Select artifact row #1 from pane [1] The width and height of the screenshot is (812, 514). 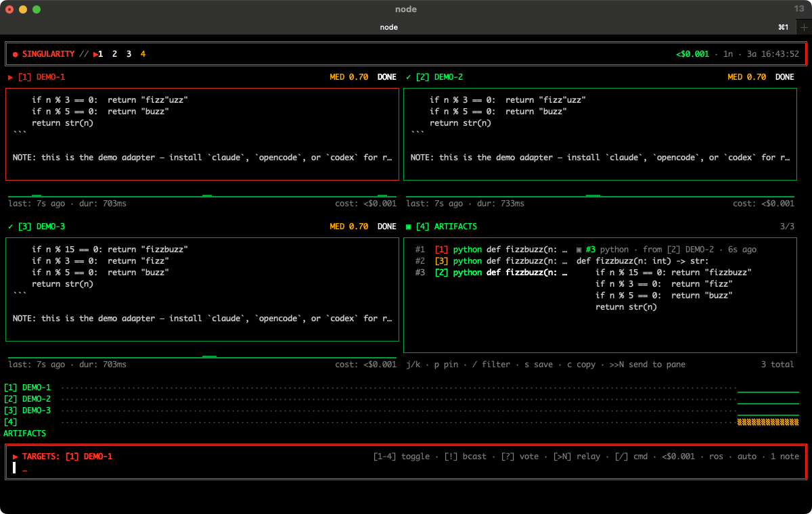491,250
